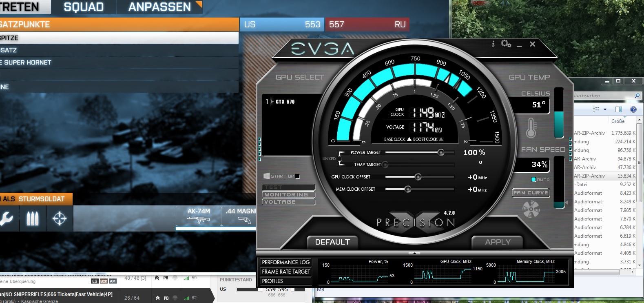The height and width of the screenshot is (303, 644).
Task: Select file row sized 15.834 K
Action: point(605,176)
